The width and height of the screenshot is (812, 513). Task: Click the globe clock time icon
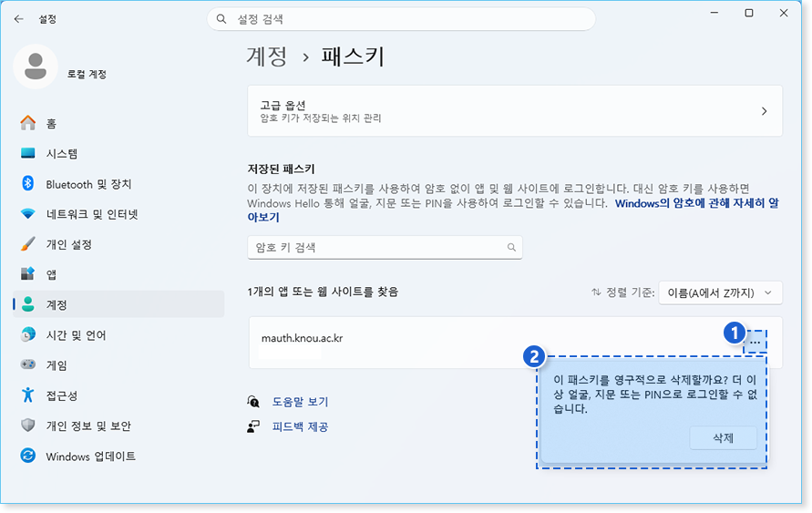(28, 334)
